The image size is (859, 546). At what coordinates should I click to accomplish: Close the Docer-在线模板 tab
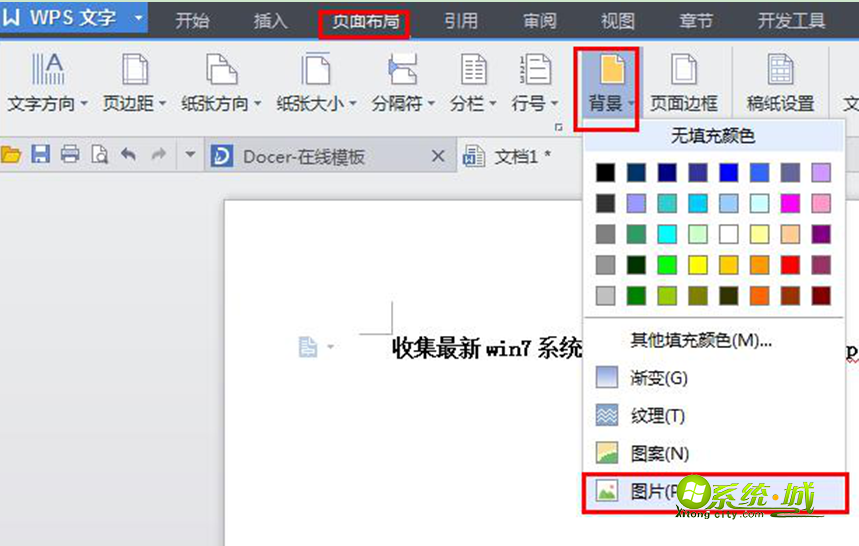point(437,156)
